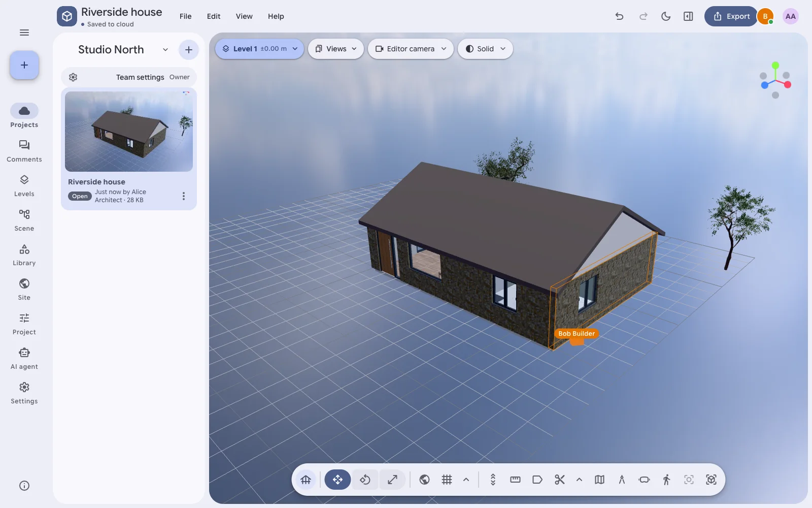
Task: Expand options next to grid icon
Action: point(466,480)
